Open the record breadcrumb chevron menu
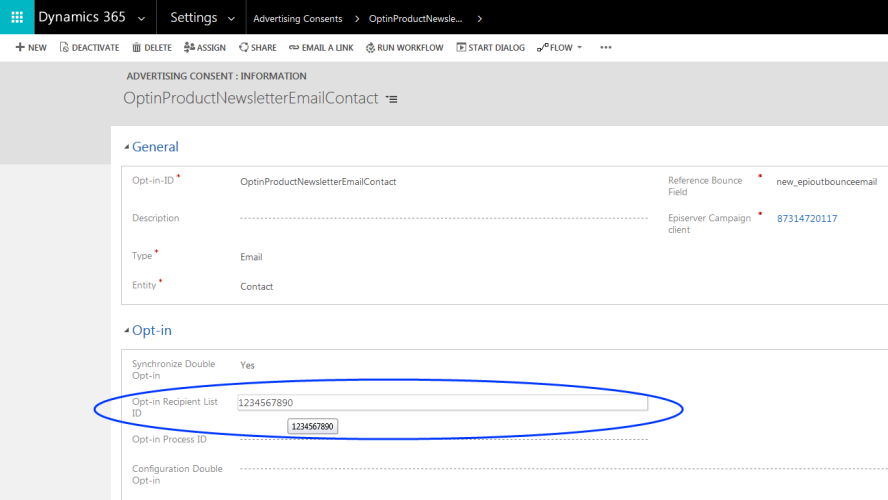Screen dimensions: 888x500 pos(480,18)
